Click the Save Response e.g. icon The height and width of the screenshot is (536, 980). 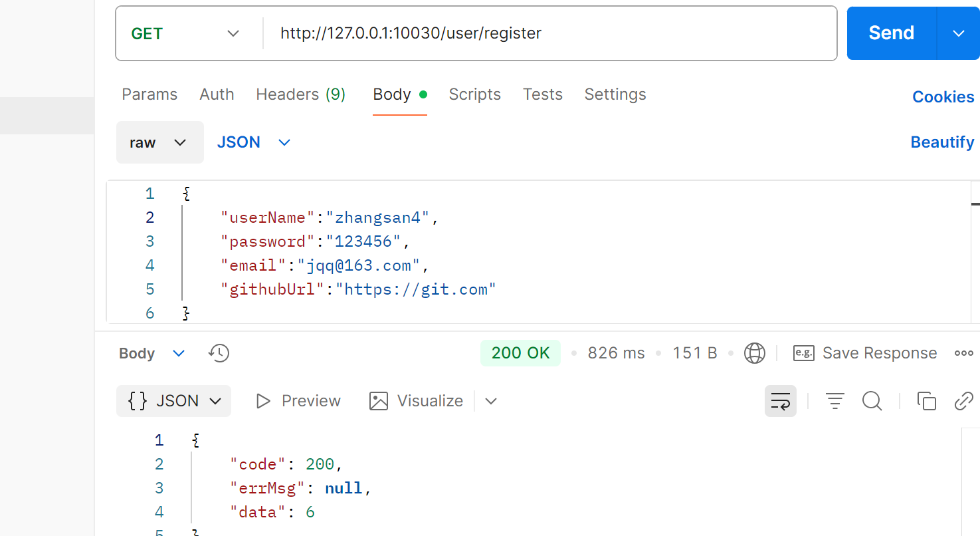(x=804, y=353)
